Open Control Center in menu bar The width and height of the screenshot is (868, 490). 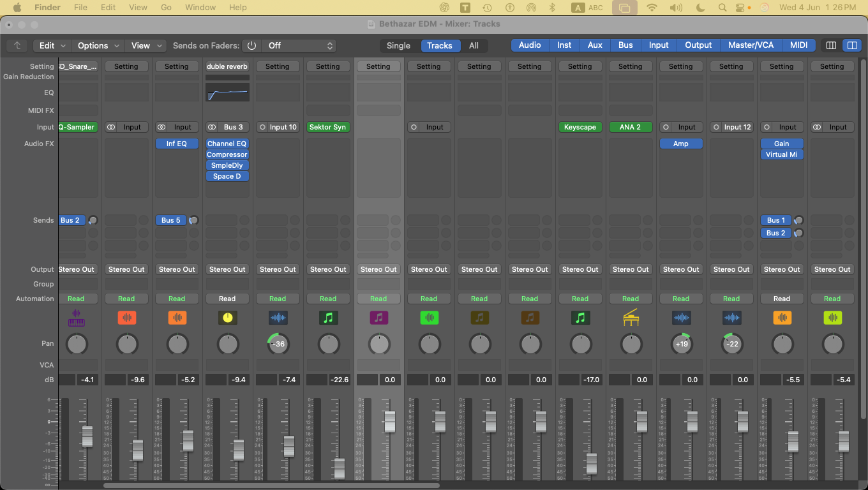coord(740,8)
